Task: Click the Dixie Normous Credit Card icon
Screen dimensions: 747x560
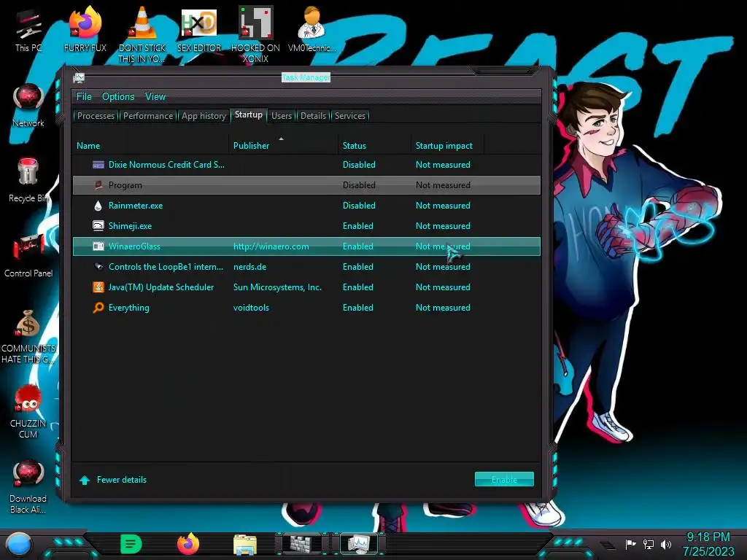Action: (x=98, y=165)
